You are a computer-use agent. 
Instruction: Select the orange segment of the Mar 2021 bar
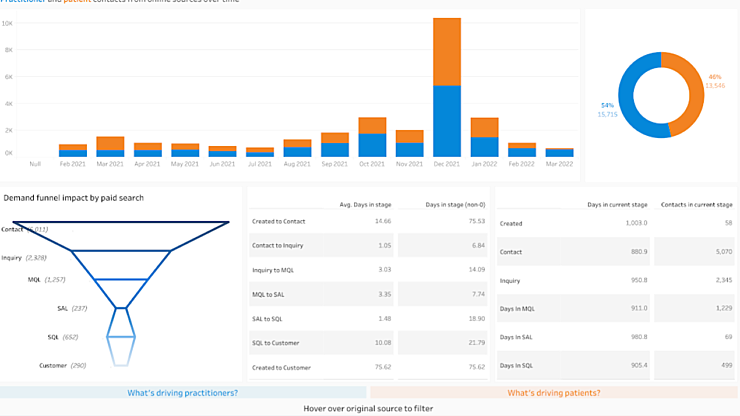tap(110, 143)
